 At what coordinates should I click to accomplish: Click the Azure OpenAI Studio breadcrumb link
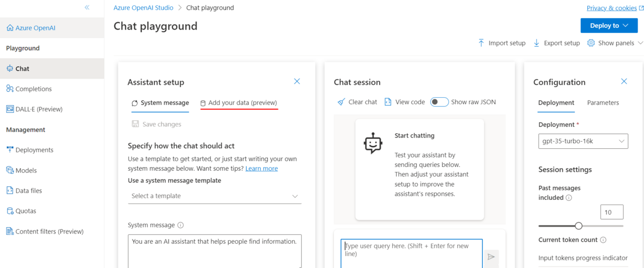[143, 8]
